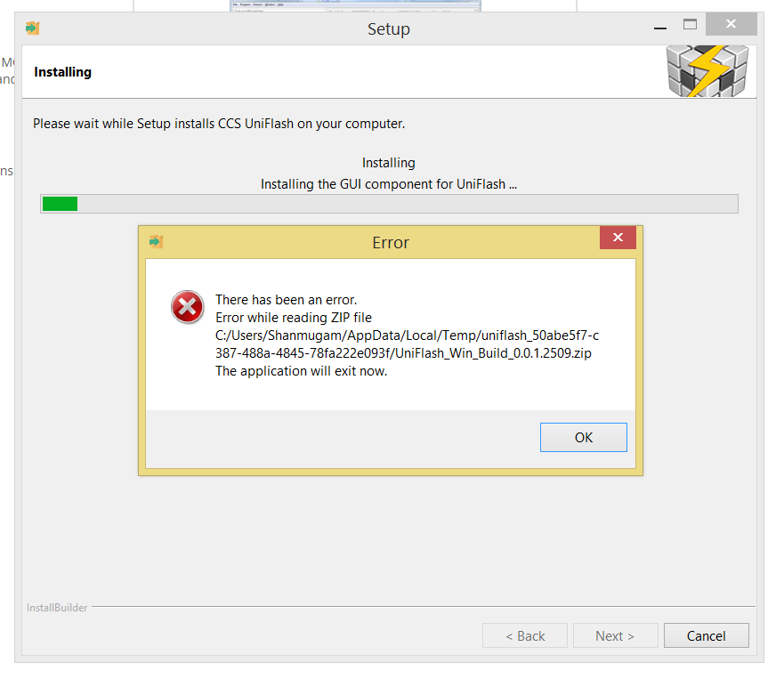Click 'Error while reading ZIP file' text
The height and width of the screenshot is (679, 784).
(294, 318)
